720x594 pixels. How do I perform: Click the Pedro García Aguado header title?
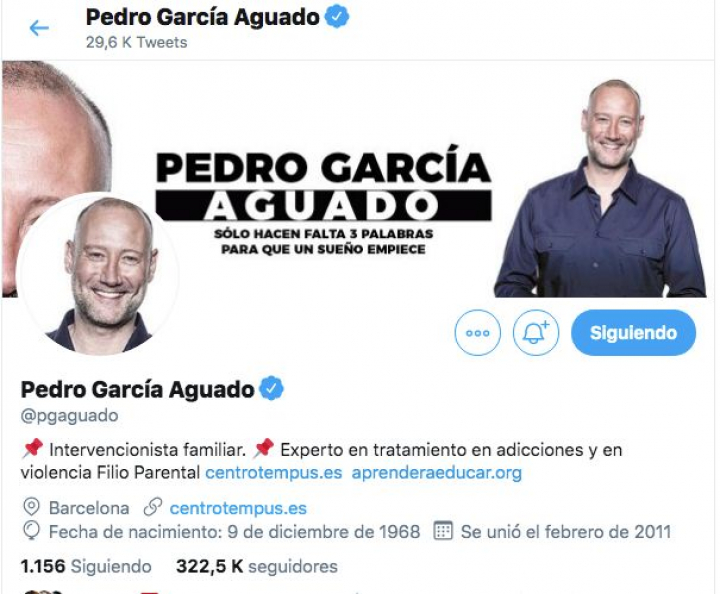pos(202,17)
